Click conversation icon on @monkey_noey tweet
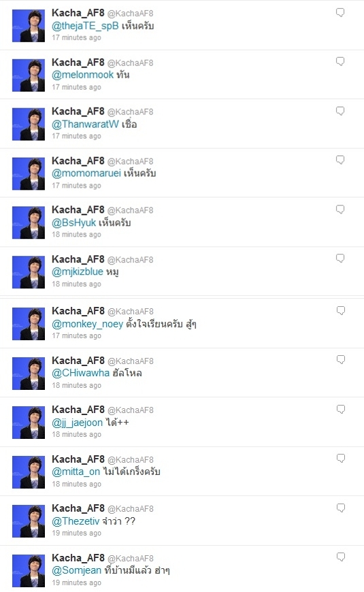The height and width of the screenshot is (592, 364). (x=341, y=311)
